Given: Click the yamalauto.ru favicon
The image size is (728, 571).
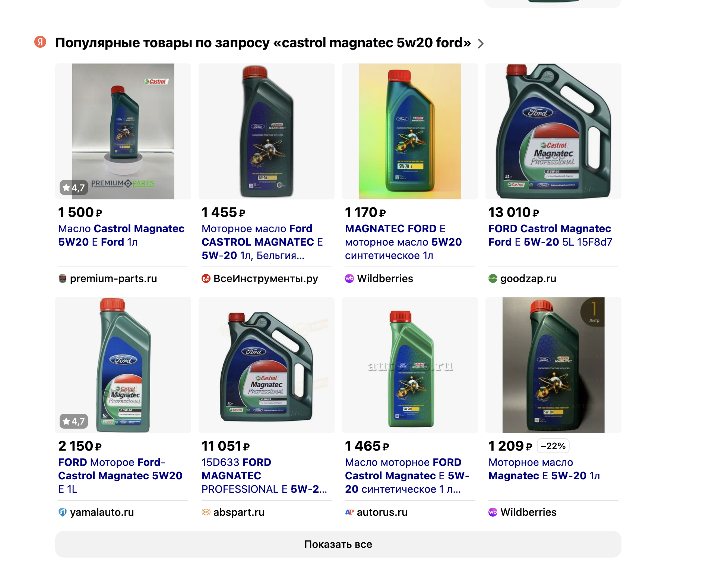Looking at the screenshot, I should [x=63, y=512].
